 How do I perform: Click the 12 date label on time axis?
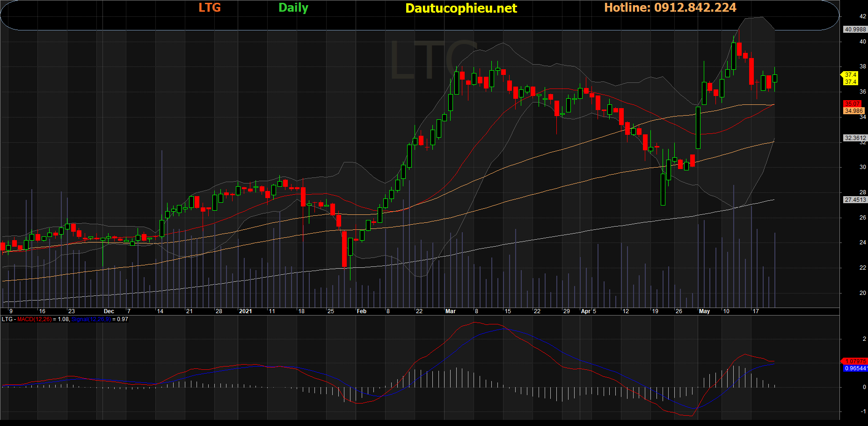pos(626,311)
